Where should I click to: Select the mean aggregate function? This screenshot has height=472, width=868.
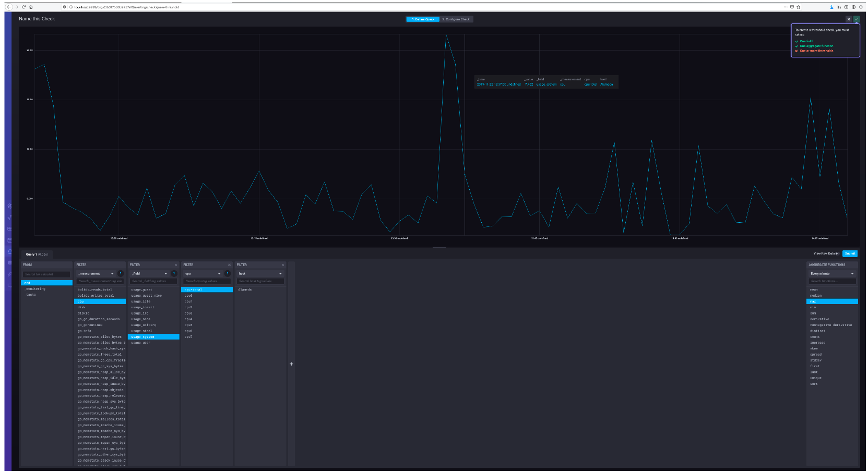coord(832,289)
